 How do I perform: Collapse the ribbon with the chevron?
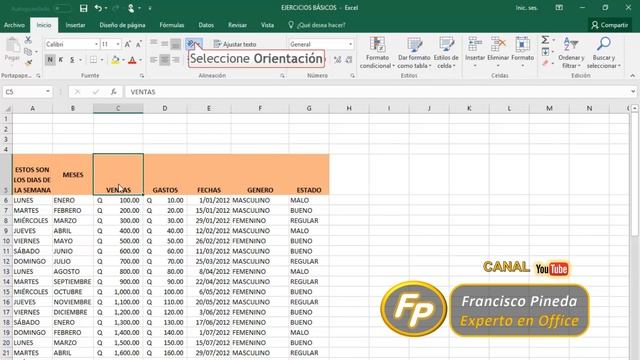632,76
